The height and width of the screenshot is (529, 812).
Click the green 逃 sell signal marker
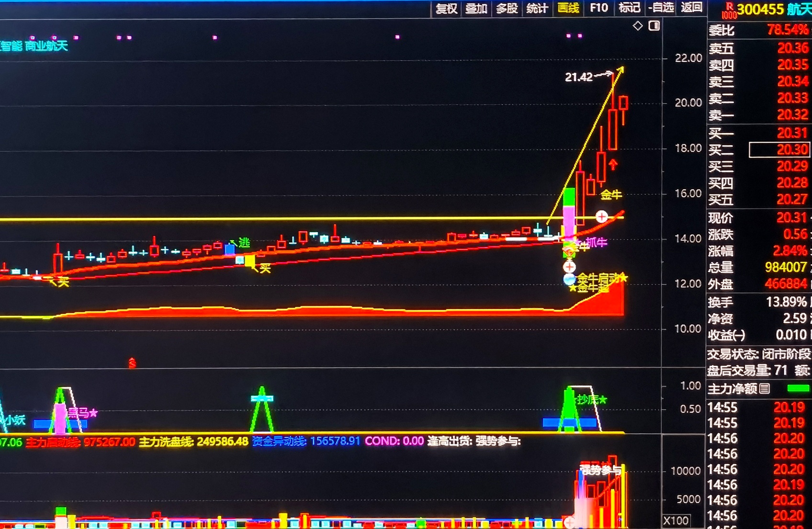[x=244, y=243]
